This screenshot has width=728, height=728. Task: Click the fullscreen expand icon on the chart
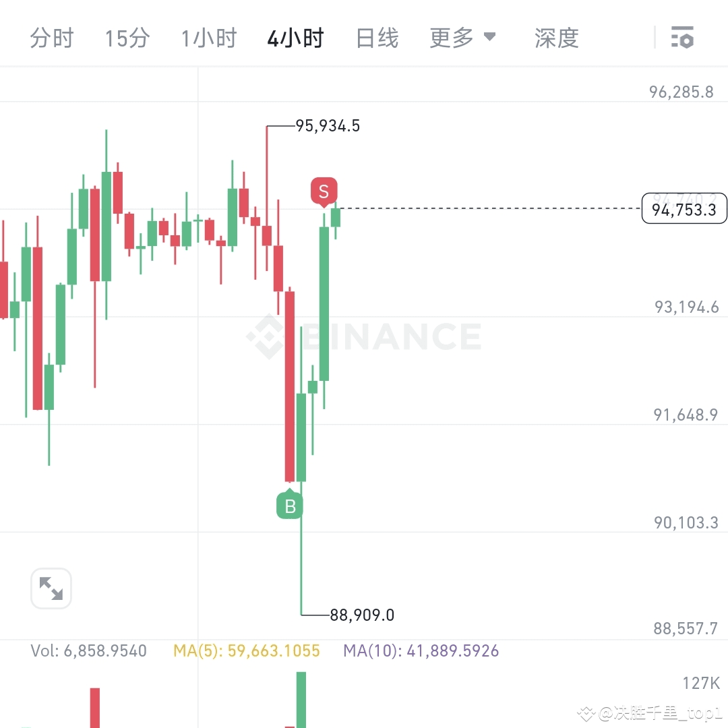click(x=51, y=588)
